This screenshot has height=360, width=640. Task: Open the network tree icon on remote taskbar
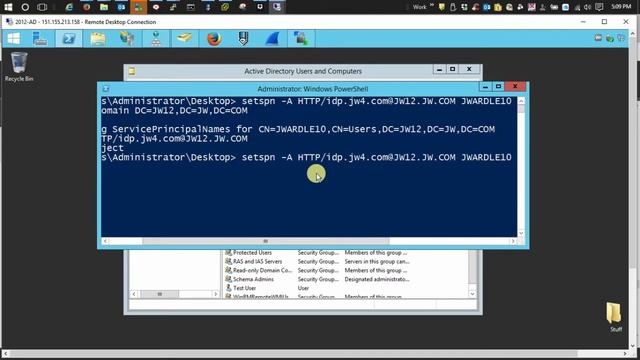156,39
